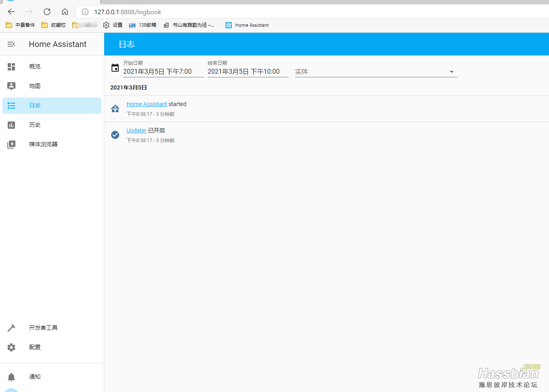Image resolution: width=549 pixels, height=392 pixels.
Task: Go back with the browser back arrow
Action: coord(11,12)
